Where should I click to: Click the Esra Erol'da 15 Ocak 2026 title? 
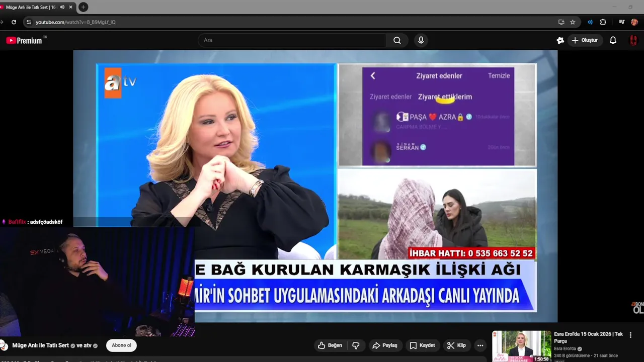[x=588, y=337]
